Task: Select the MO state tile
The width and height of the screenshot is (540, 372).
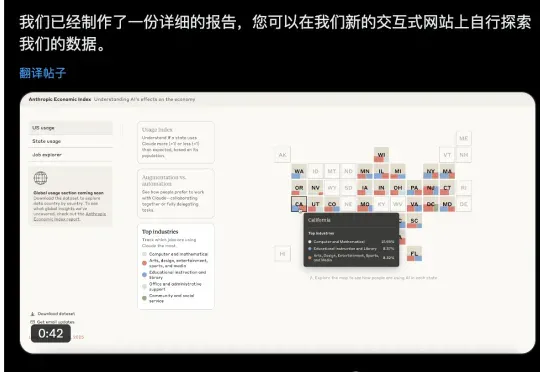Action: click(365, 204)
